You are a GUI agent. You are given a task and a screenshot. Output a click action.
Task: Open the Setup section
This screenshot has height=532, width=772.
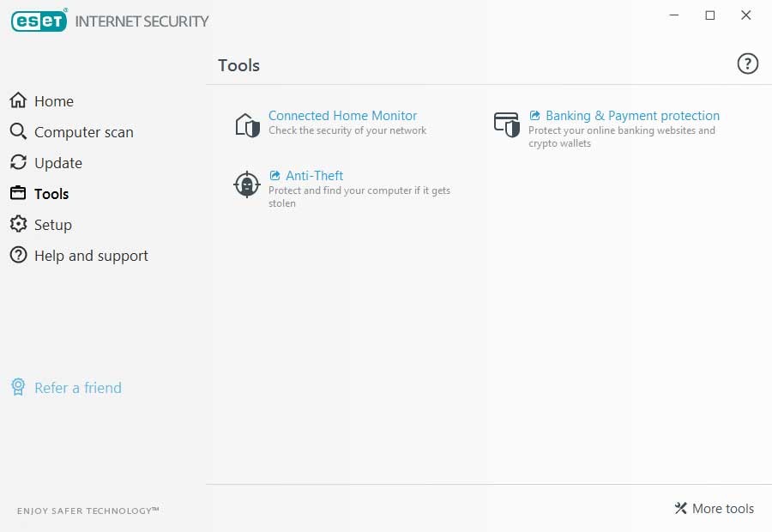51,224
